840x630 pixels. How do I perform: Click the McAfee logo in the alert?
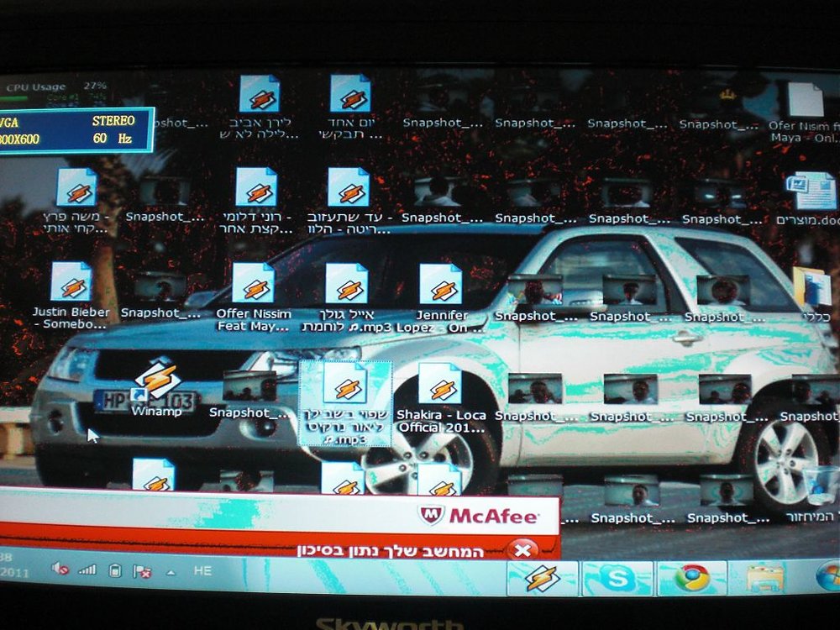479,516
